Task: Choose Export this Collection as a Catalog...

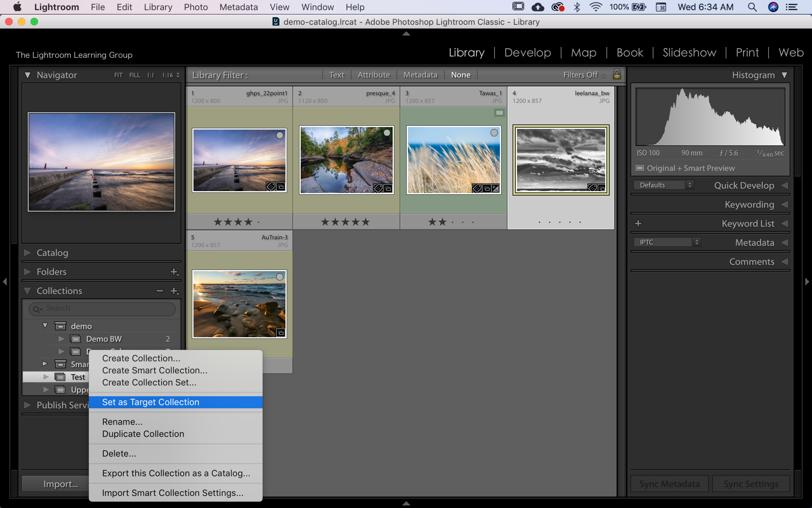Action: click(176, 473)
